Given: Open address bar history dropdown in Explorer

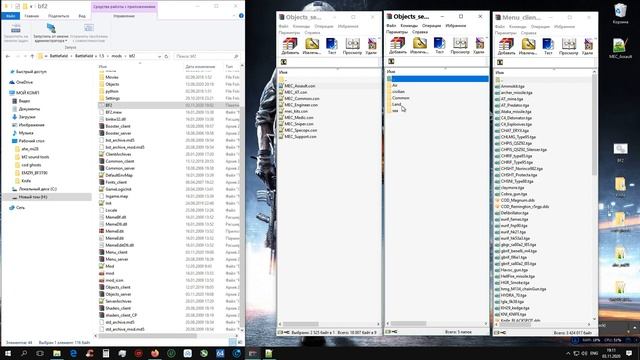Looking at the screenshot, I should 159,56.
